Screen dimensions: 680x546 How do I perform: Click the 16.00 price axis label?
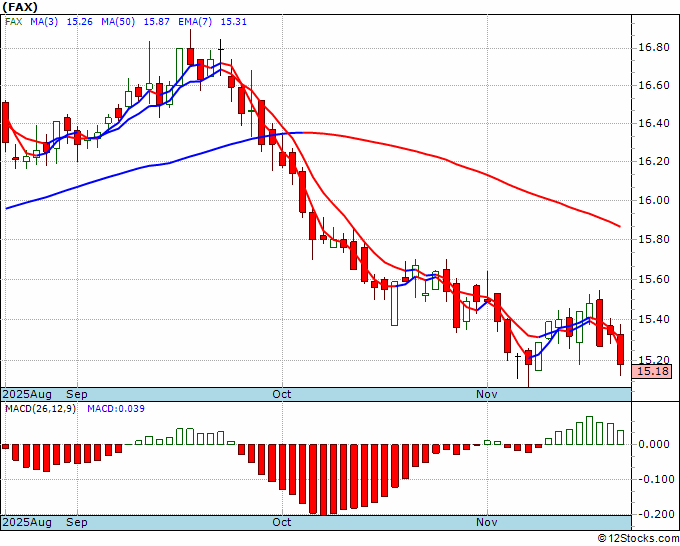point(654,200)
